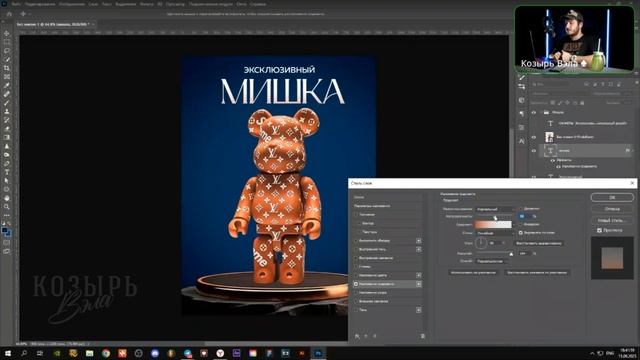The image size is (640, 360).
Task: Toggle visibility of selected text layer
Action: [533, 151]
